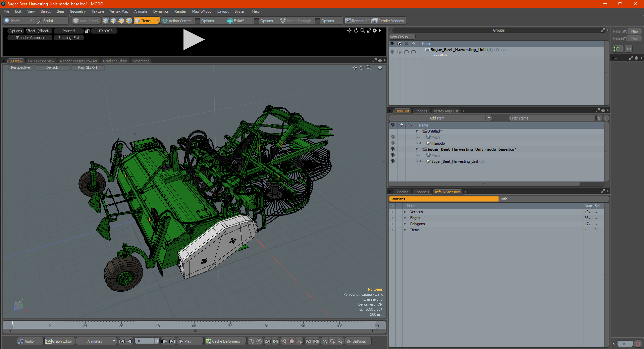Toggle visibility of m2modo item

[393, 143]
